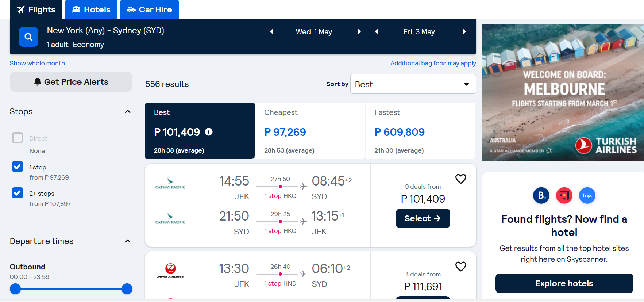Switch to the Hotels tab
The height and width of the screenshot is (302, 644).
tap(91, 10)
